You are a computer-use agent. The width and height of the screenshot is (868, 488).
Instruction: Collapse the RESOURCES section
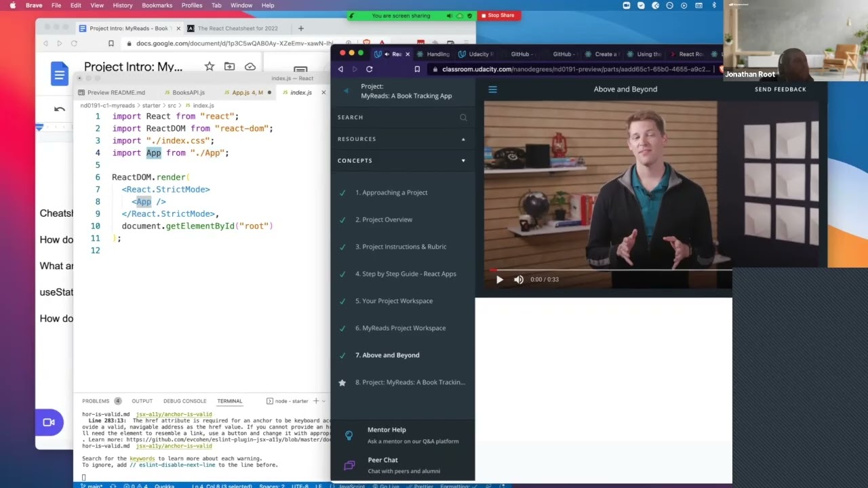point(463,139)
